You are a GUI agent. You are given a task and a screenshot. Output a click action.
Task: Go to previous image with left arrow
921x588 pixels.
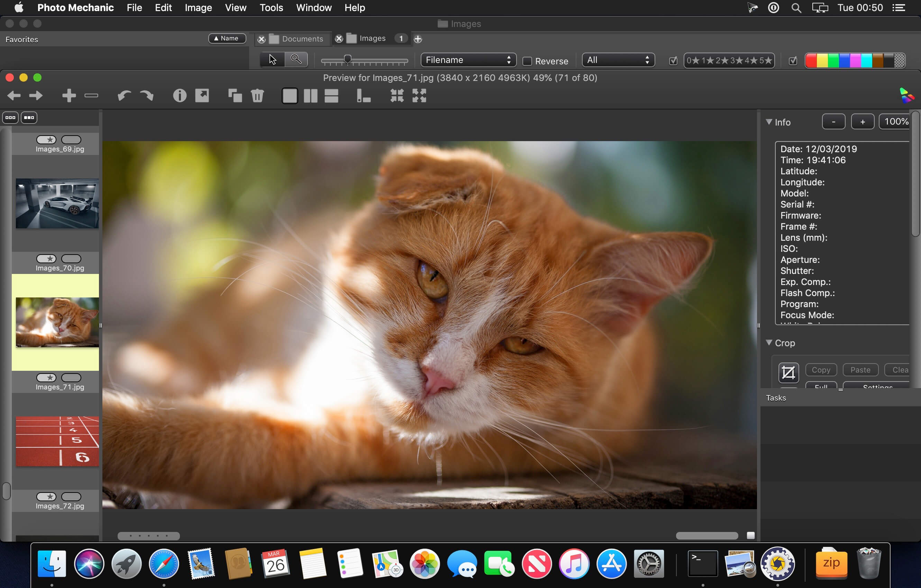point(14,95)
